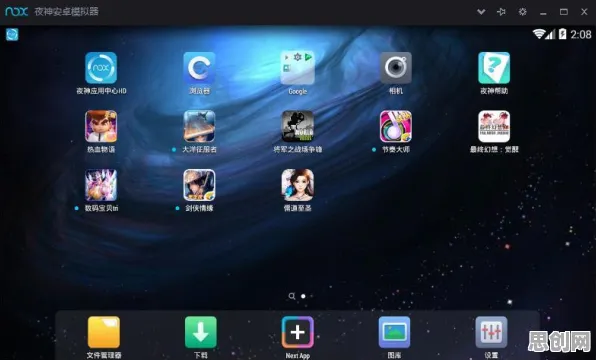This screenshot has height=360, width=596.
Task: Open the 夜神应用中心HD app
Action: [101, 68]
